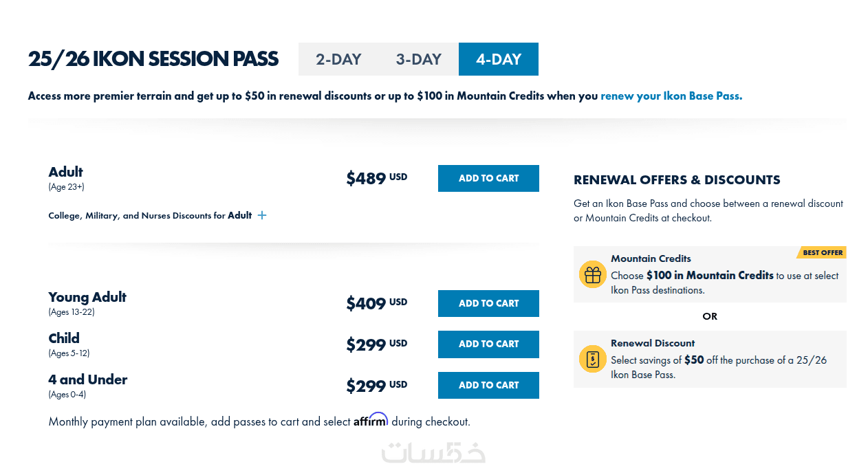
Task: Click the Mountain Credits gift icon
Action: (592, 274)
